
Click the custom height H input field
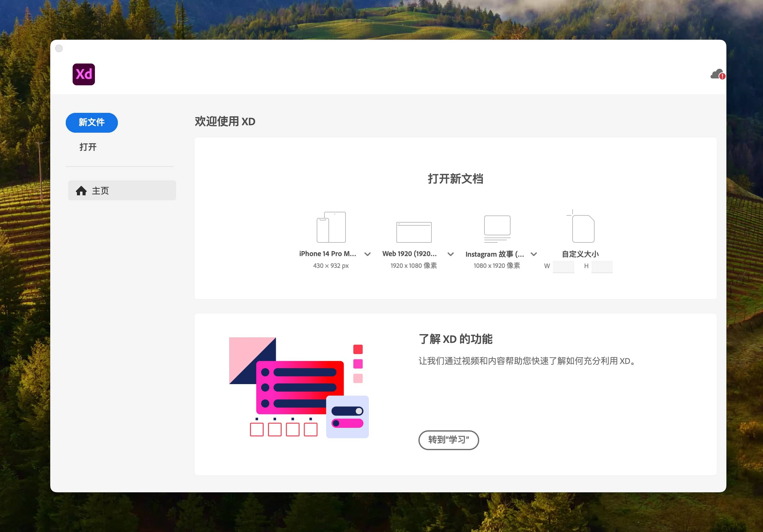(x=602, y=266)
